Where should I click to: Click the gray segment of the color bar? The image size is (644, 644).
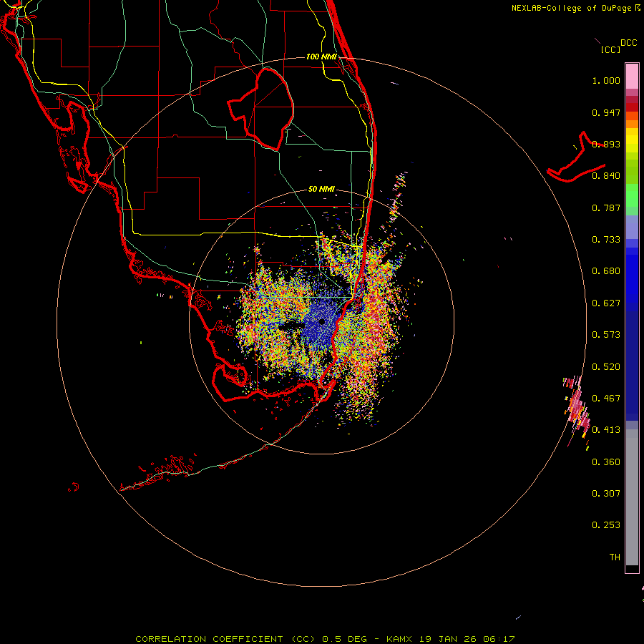(x=632, y=497)
